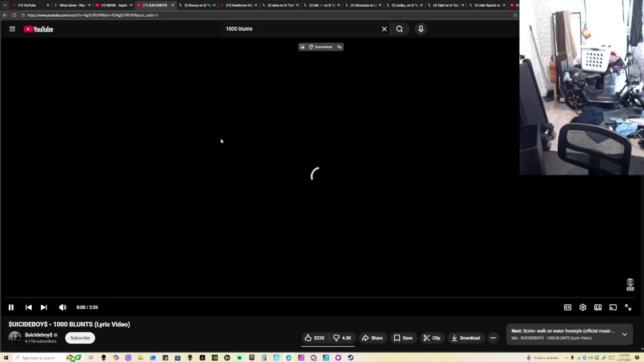Switch to the Shoovy on X tab

[x=197, y=5]
